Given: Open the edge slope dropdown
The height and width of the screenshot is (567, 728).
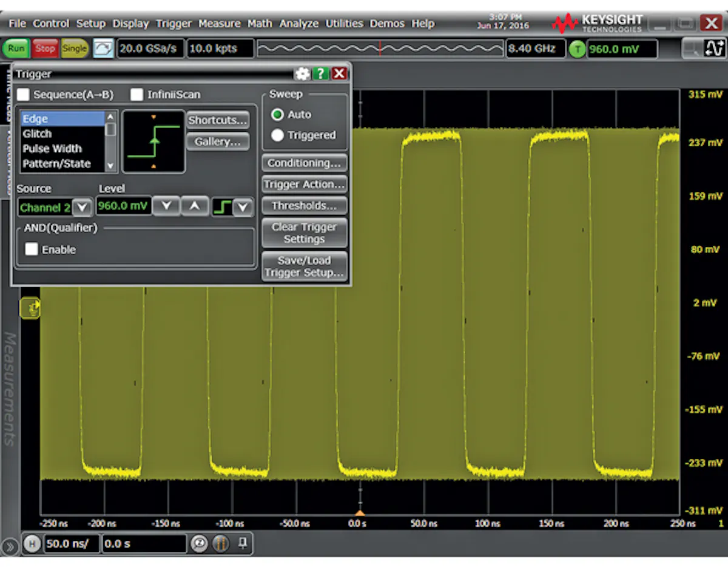Looking at the screenshot, I should 243,208.
